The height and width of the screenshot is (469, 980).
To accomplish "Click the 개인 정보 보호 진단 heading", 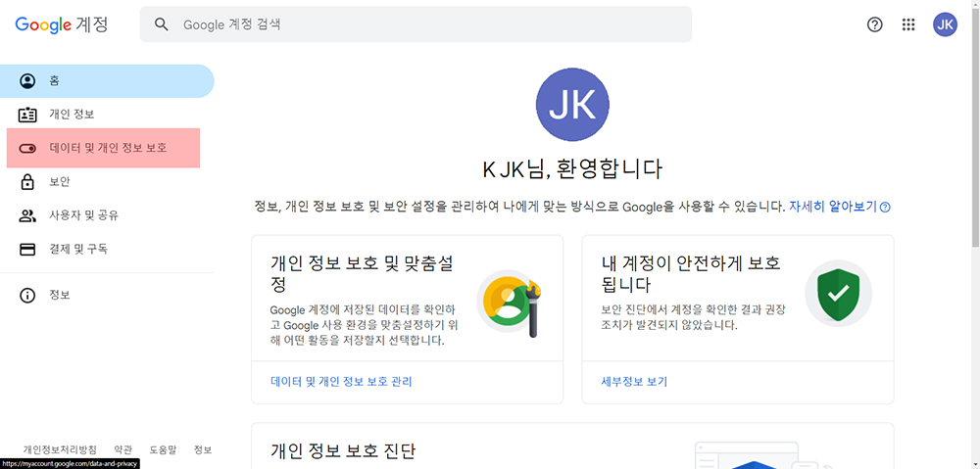I will tap(343, 450).
